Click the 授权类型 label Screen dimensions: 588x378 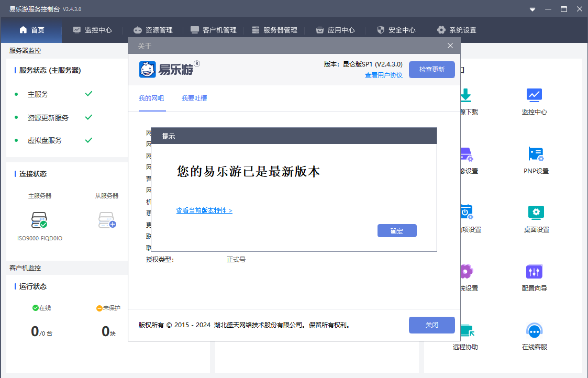click(x=160, y=260)
